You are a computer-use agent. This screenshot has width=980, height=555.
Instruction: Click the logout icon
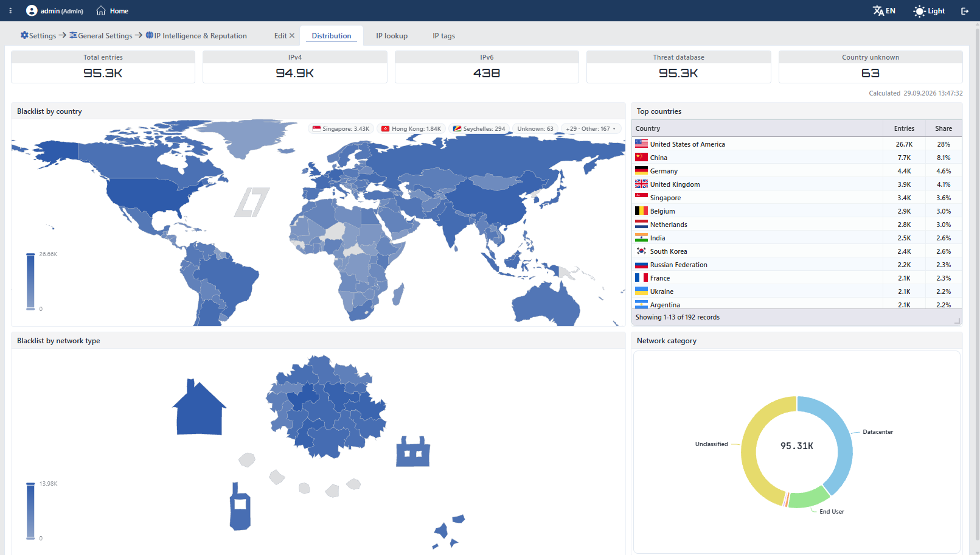point(965,11)
